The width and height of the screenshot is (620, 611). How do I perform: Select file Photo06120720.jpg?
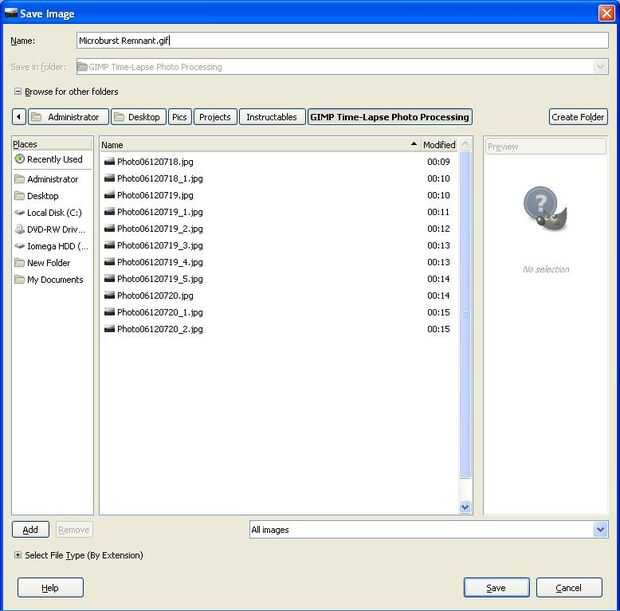pyautogui.click(x=279, y=295)
